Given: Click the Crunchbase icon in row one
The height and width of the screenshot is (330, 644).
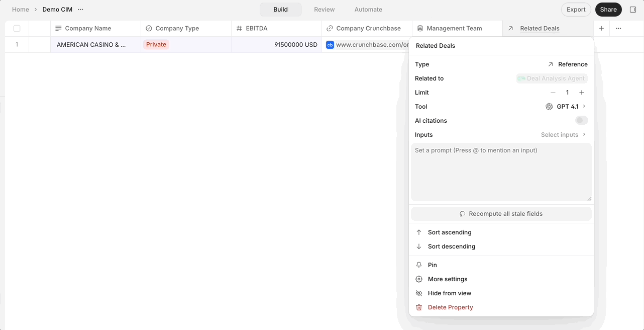Looking at the screenshot, I should tap(330, 45).
